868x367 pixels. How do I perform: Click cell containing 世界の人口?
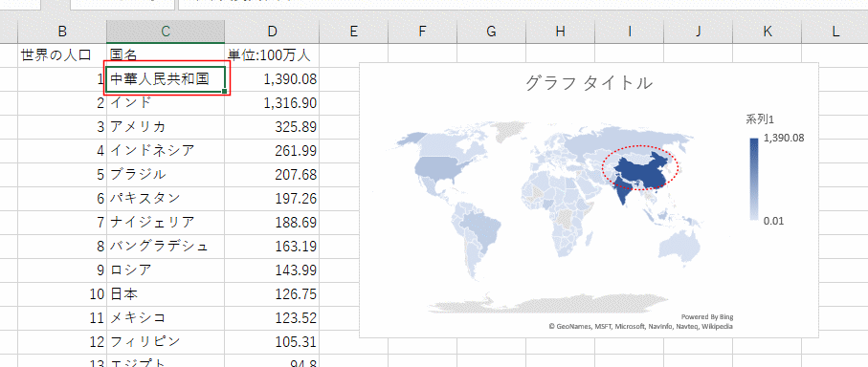62,55
